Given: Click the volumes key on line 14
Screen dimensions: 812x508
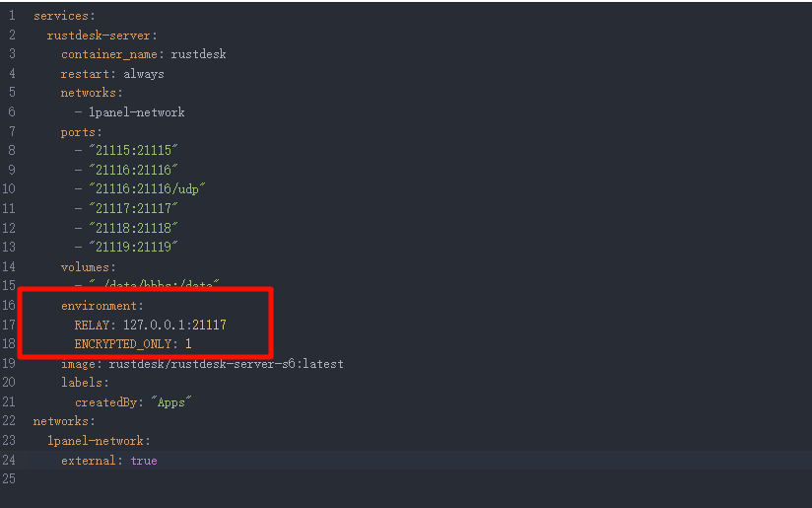Looking at the screenshot, I should [86, 266].
